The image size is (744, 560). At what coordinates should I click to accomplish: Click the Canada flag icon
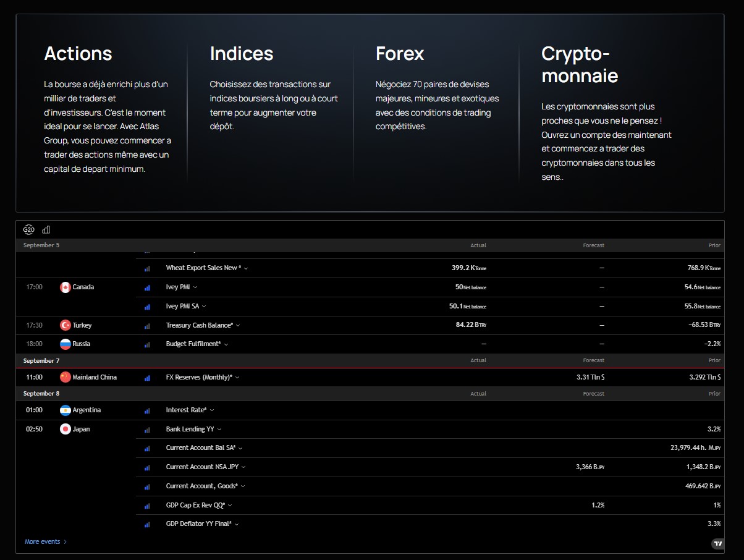tap(65, 287)
